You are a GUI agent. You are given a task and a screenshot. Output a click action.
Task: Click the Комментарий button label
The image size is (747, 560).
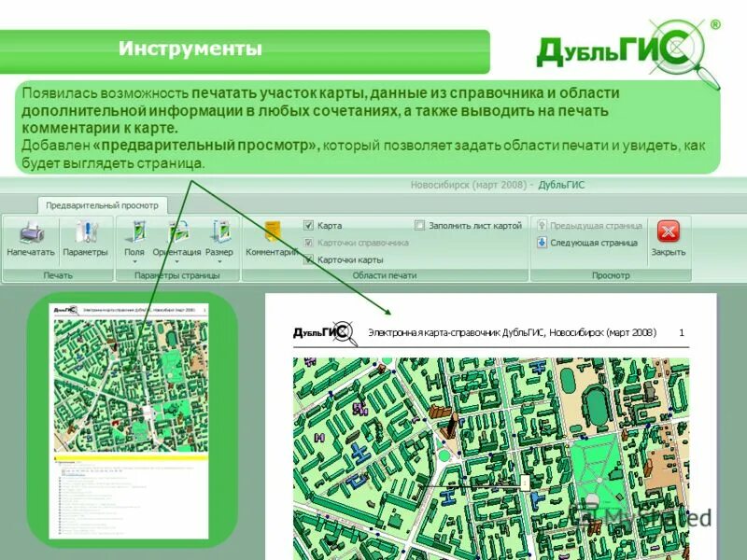point(272,252)
